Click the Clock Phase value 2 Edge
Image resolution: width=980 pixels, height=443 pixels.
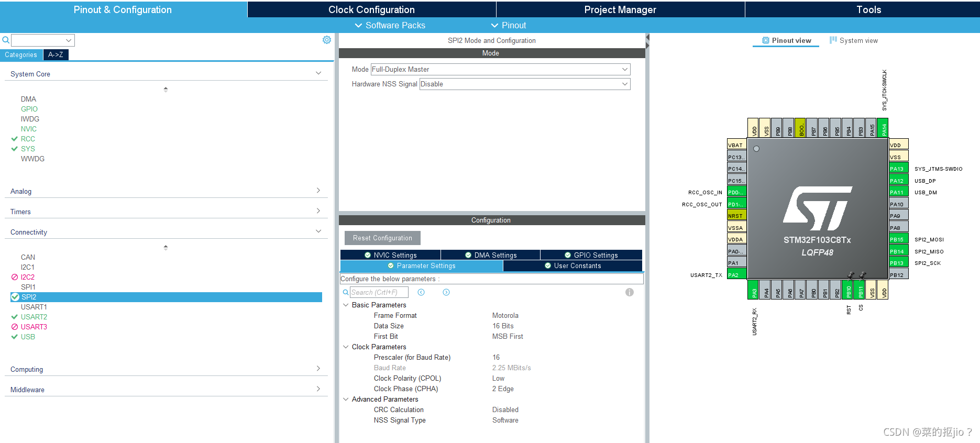coord(503,389)
